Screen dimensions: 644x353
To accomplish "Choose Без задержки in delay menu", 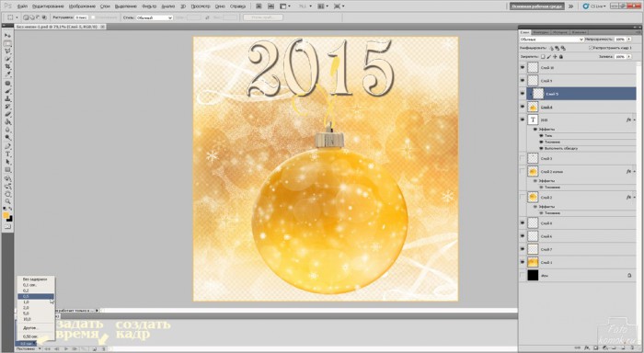I will click(x=35, y=279).
